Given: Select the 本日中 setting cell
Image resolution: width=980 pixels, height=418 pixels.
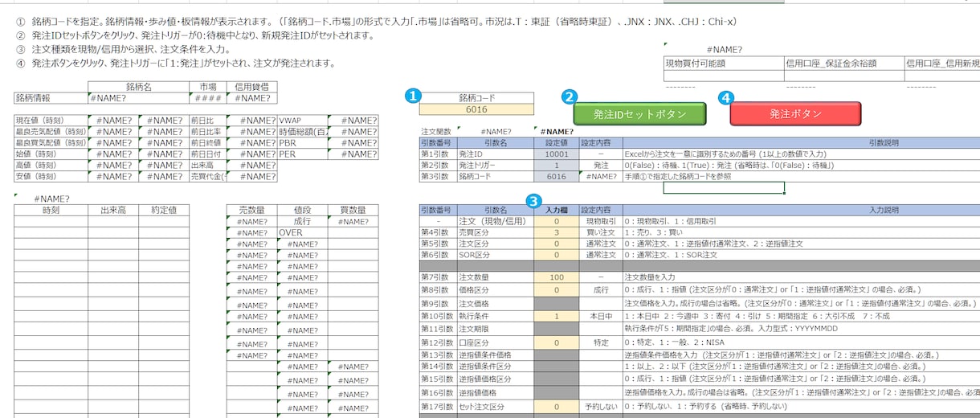Looking at the screenshot, I should tap(601, 317).
